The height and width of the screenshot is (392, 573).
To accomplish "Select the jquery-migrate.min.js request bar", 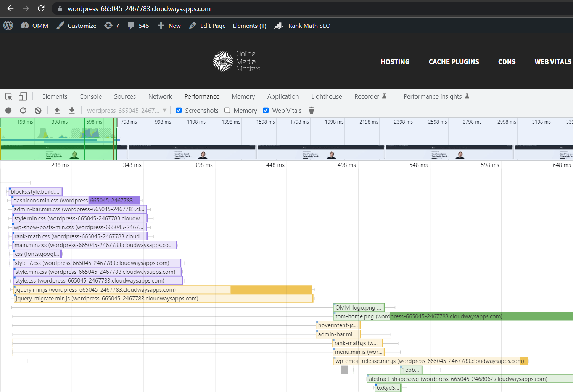I will [164, 299].
